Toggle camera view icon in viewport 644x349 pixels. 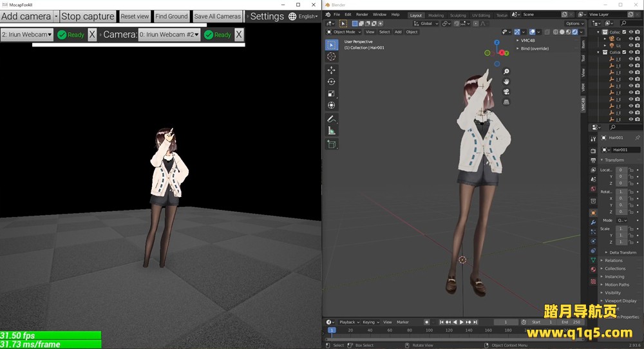506,91
